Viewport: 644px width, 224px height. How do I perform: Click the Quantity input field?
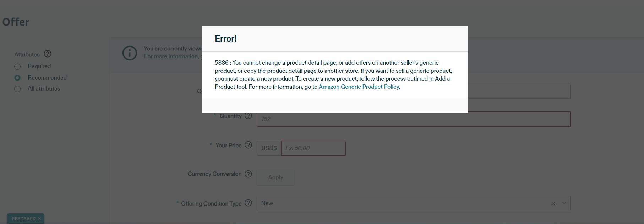coord(414,119)
